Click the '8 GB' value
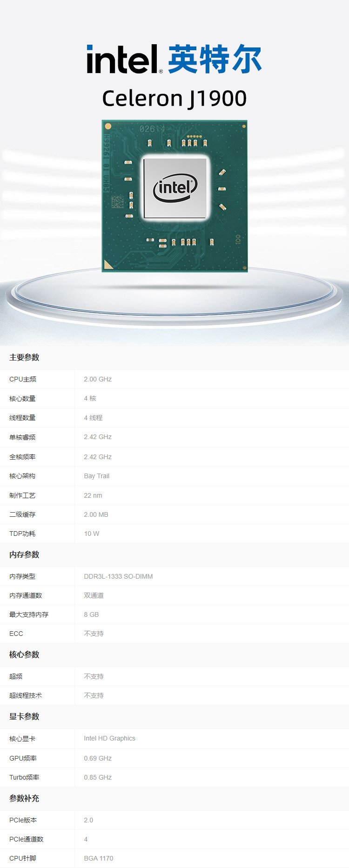The image size is (349, 868). coord(91,614)
